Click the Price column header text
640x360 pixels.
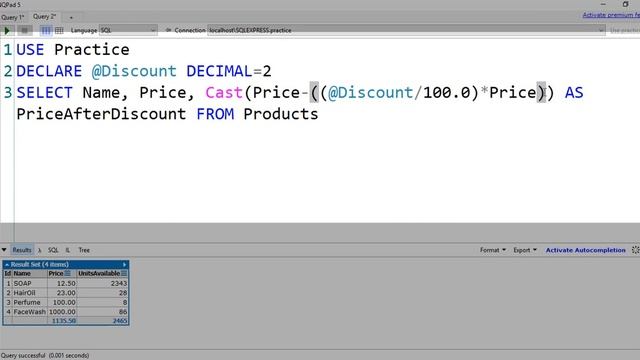point(56,273)
